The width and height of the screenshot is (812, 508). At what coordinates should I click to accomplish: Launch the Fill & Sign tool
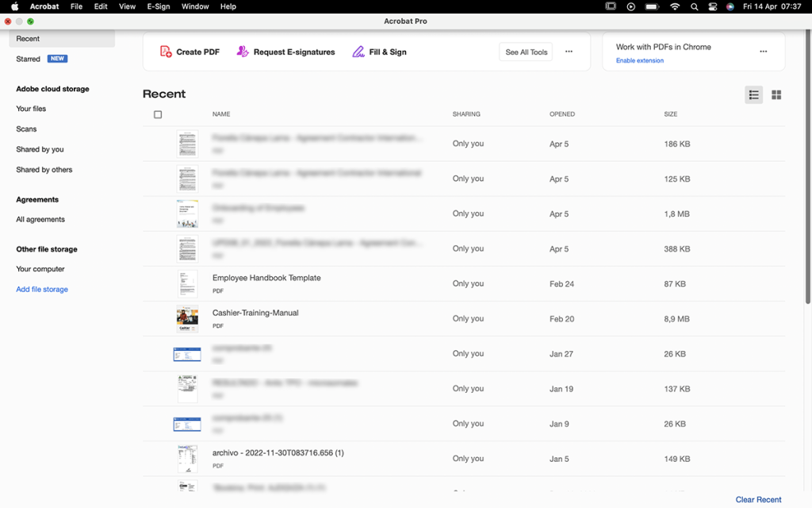pos(380,52)
